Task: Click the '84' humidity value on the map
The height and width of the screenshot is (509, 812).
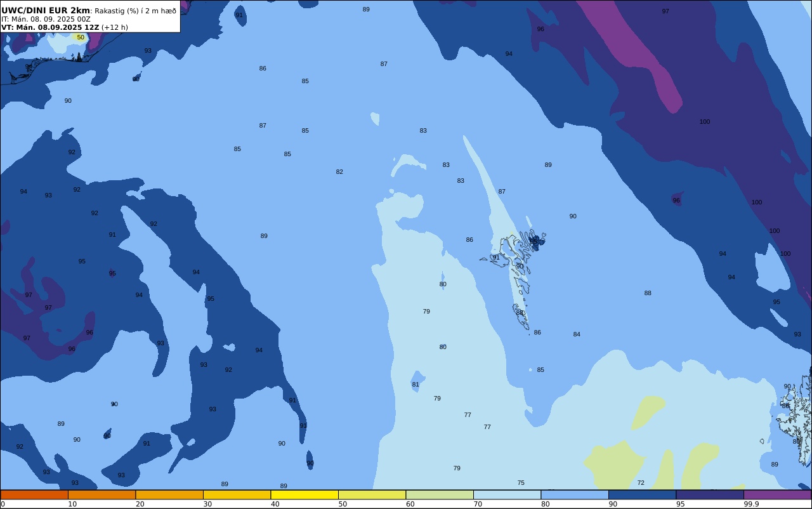Action: pyautogui.click(x=577, y=334)
